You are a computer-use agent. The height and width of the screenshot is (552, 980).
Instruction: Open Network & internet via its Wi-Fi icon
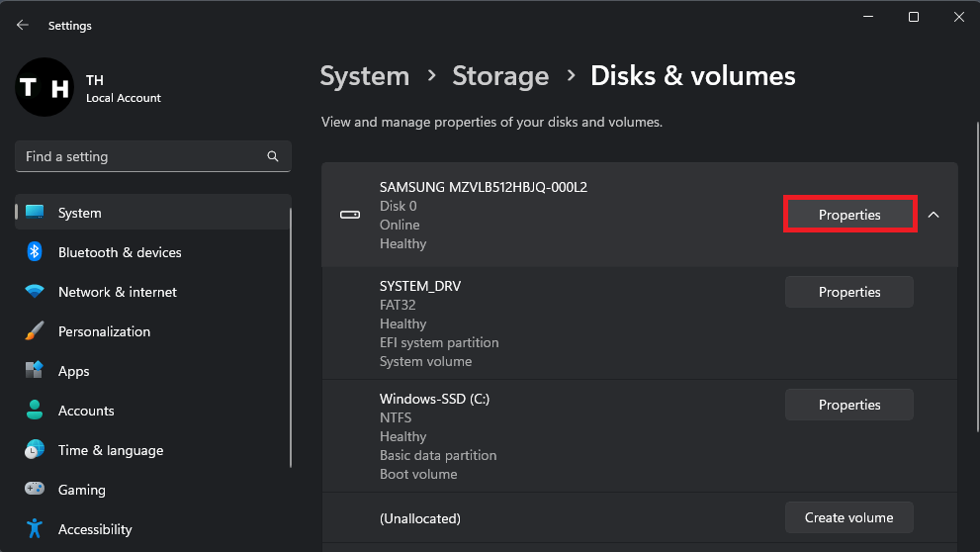tap(36, 292)
